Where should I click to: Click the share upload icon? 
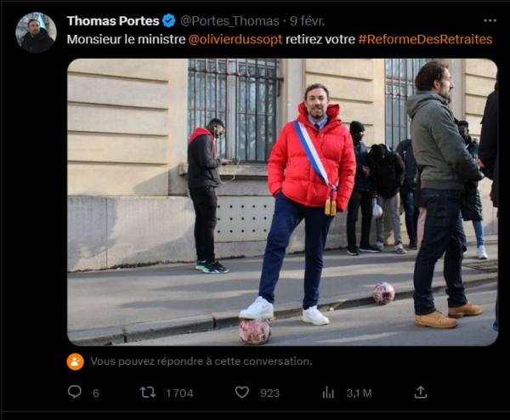420,392
